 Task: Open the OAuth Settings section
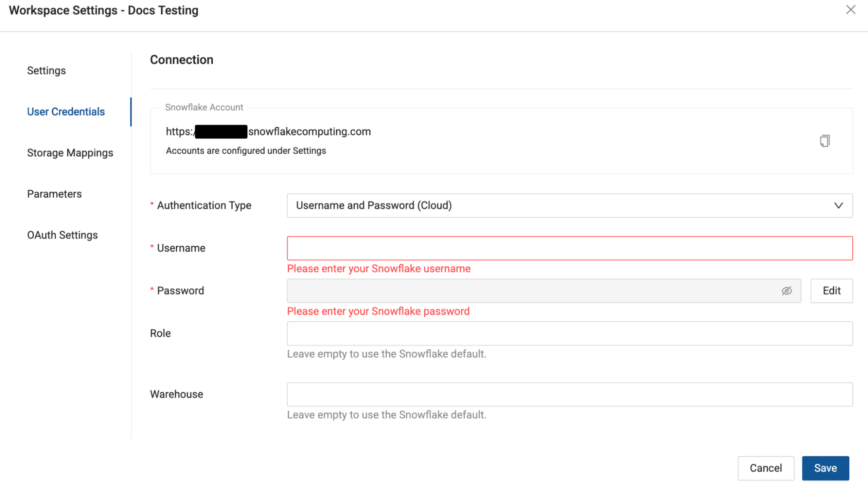coord(62,234)
